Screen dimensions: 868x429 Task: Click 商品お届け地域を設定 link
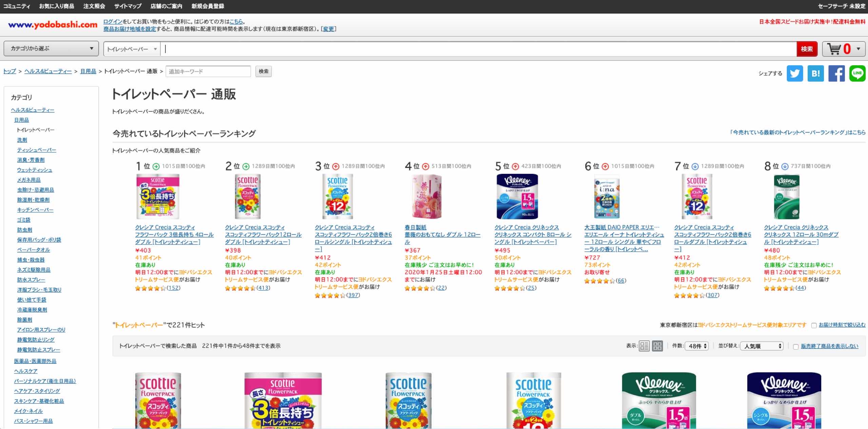pos(130,29)
